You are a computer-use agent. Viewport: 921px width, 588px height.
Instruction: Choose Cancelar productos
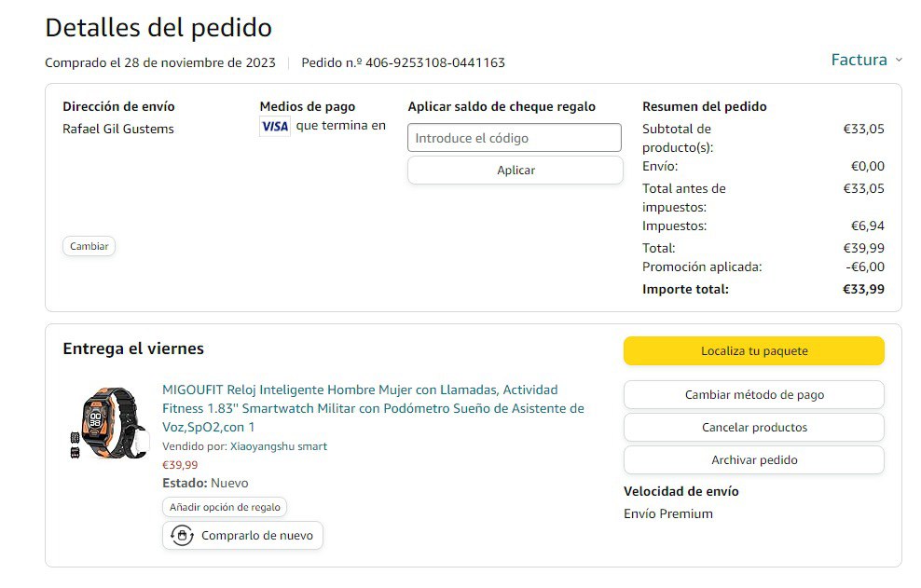(753, 428)
